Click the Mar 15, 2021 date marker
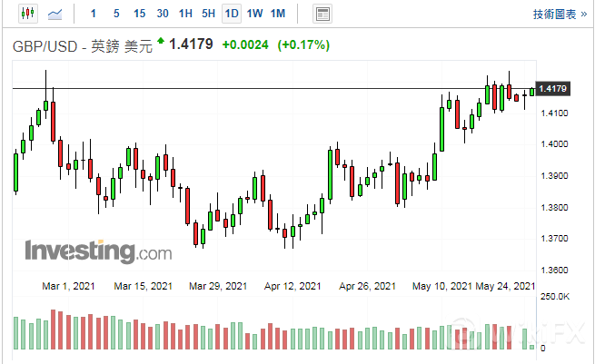The width and height of the screenshot is (595, 364). coord(144,287)
